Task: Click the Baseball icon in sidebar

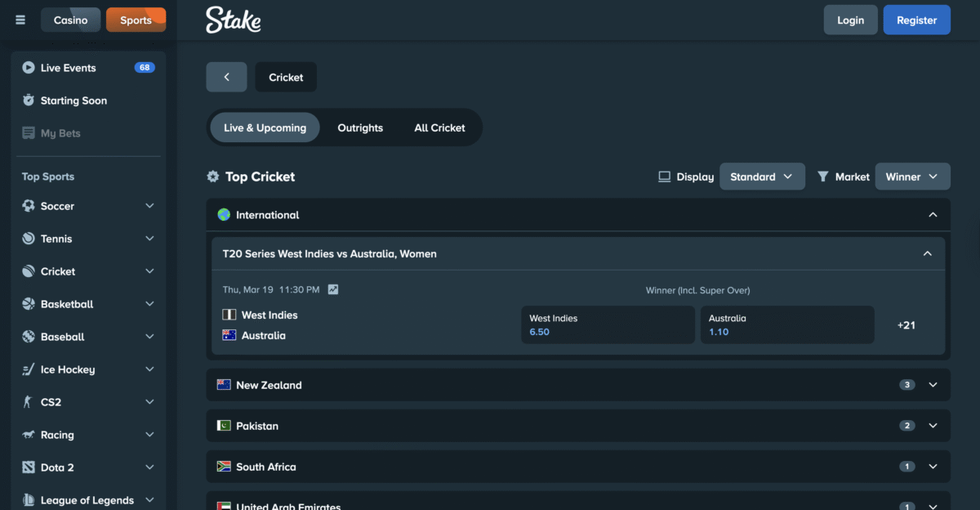Action: pyautogui.click(x=29, y=337)
